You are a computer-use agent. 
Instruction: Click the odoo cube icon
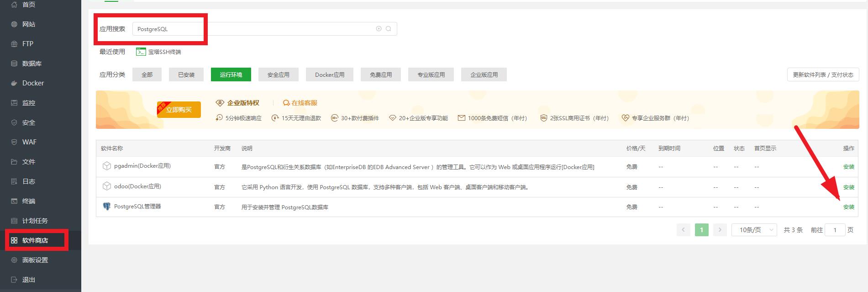click(107, 186)
